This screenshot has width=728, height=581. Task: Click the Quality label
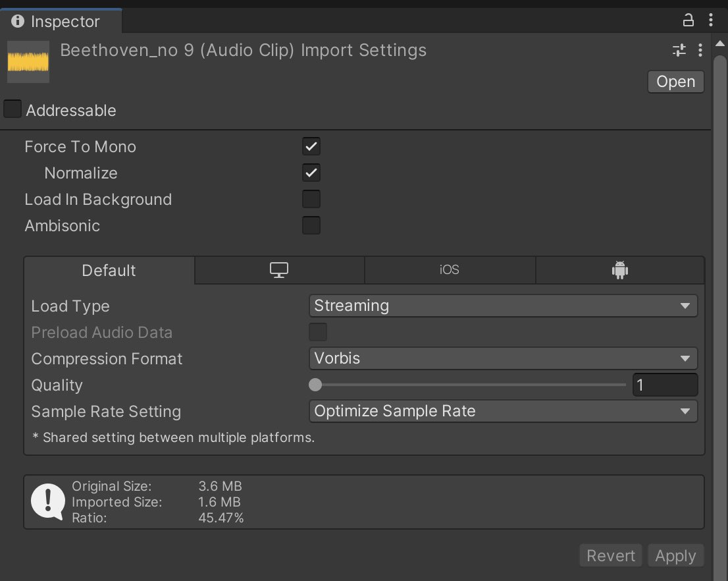pos(57,385)
